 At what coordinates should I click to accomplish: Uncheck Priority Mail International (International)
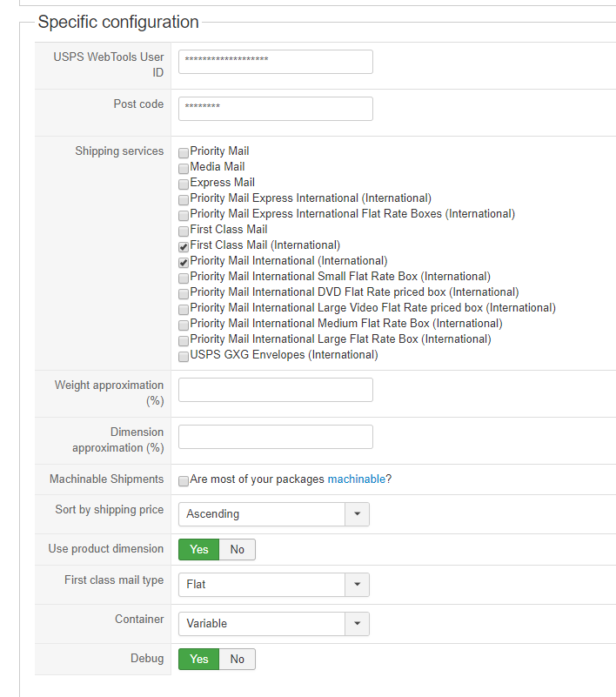[x=184, y=262]
